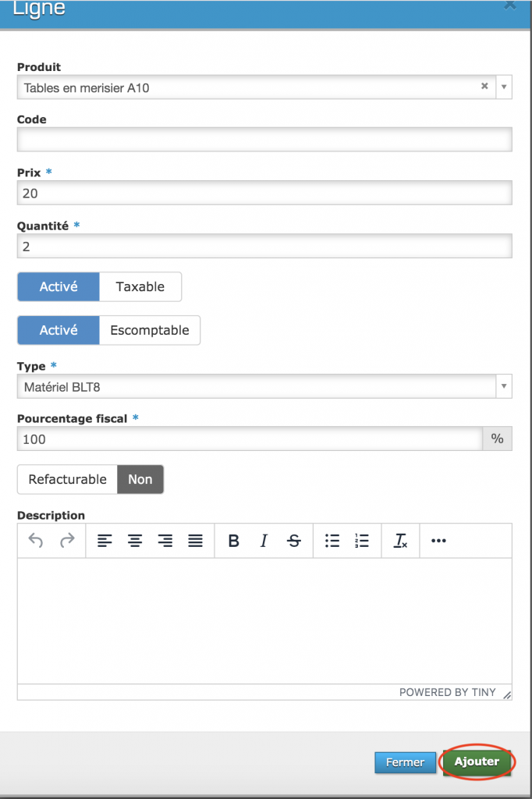Viewport: 532px width, 799px height.
Task: Show more editor options (three dots)
Action: click(x=438, y=541)
